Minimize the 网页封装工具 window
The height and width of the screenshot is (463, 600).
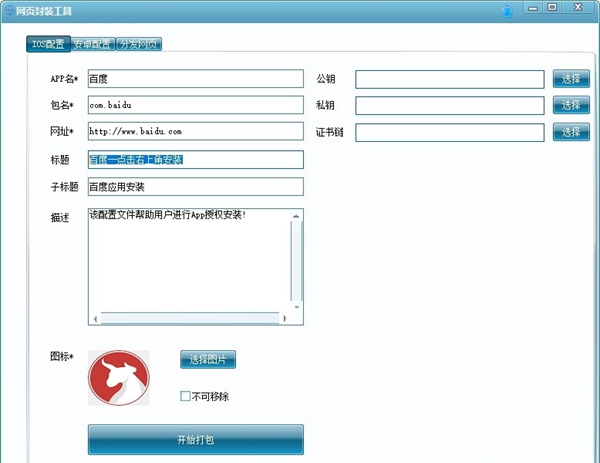[533, 8]
